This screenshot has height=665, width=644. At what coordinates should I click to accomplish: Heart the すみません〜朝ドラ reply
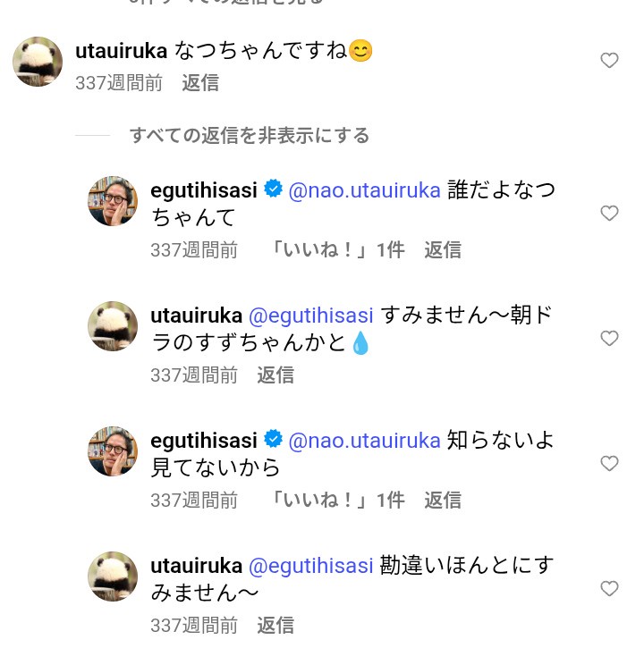[609, 338]
